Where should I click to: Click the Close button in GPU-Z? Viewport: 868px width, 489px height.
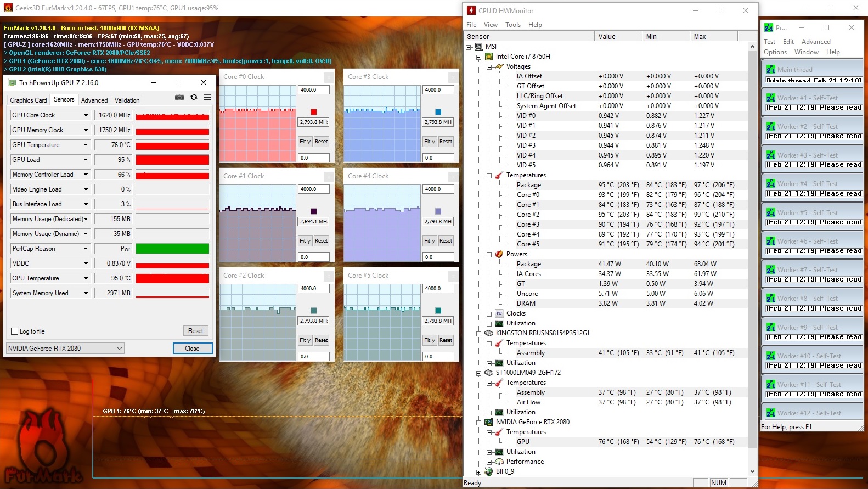click(192, 349)
